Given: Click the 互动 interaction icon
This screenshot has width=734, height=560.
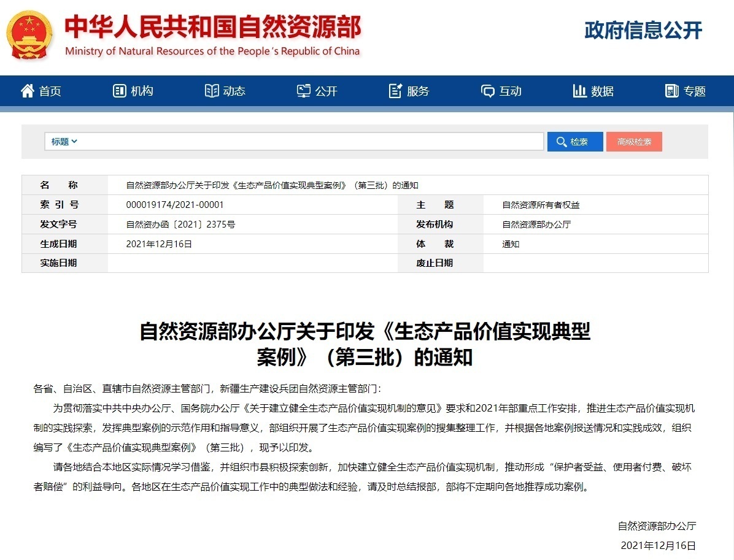Looking at the screenshot, I should coord(487,91).
